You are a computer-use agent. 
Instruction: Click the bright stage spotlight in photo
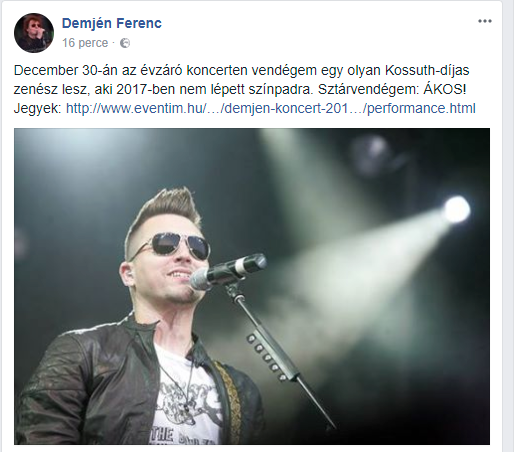point(457,209)
